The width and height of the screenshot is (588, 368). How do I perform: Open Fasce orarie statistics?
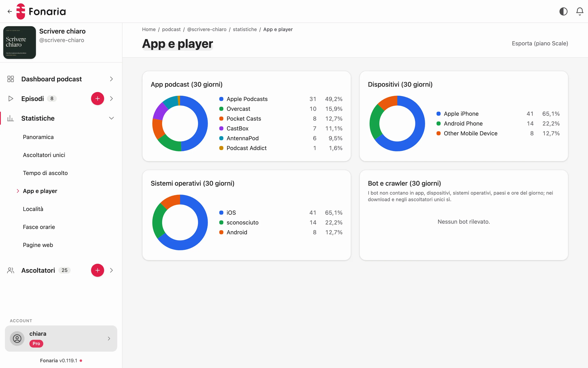point(39,227)
